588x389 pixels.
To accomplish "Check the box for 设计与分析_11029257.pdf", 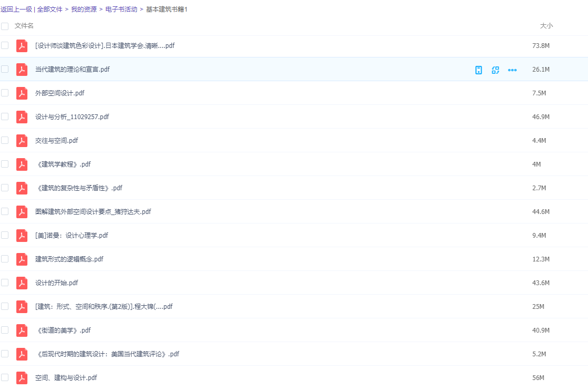I will point(5,116).
